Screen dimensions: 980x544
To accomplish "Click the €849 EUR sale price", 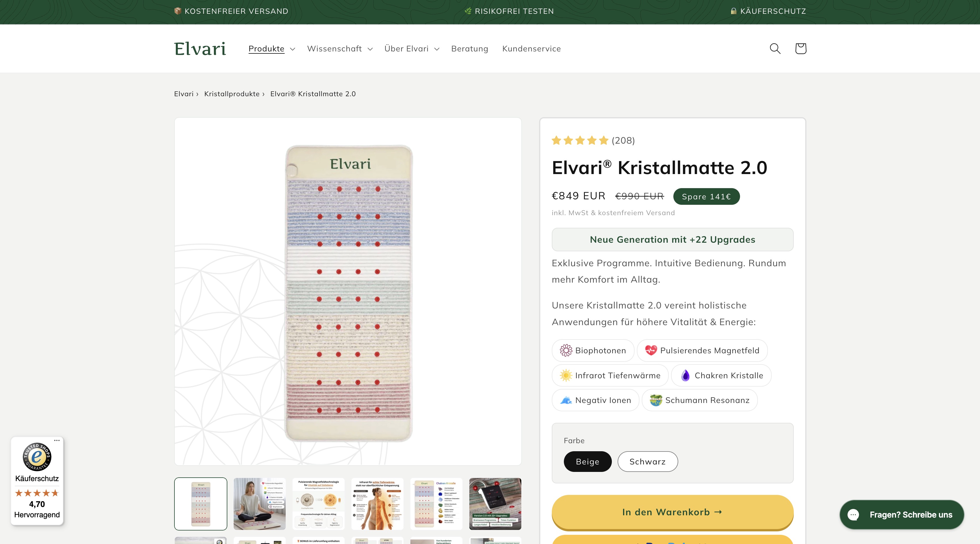I will [x=578, y=196].
